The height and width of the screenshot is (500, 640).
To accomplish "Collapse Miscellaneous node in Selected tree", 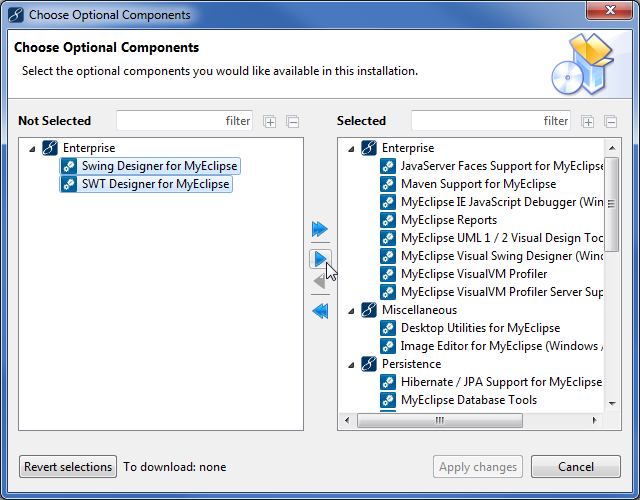I will coord(351,310).
